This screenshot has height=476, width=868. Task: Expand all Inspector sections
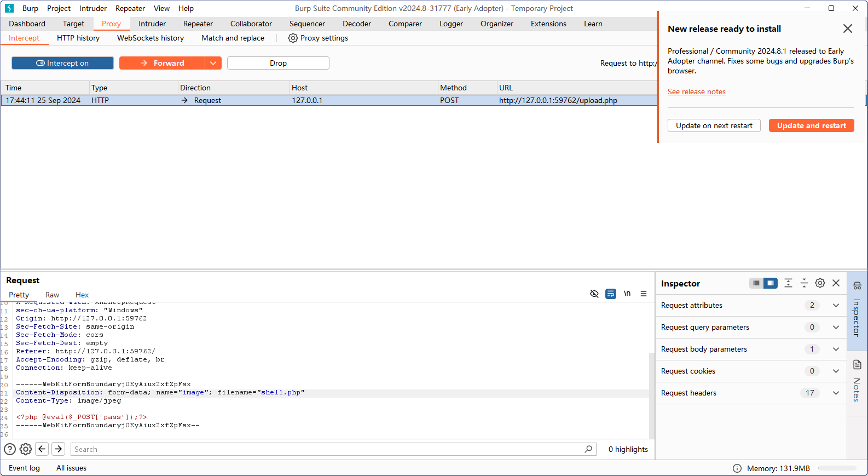(x=788, y=283)
